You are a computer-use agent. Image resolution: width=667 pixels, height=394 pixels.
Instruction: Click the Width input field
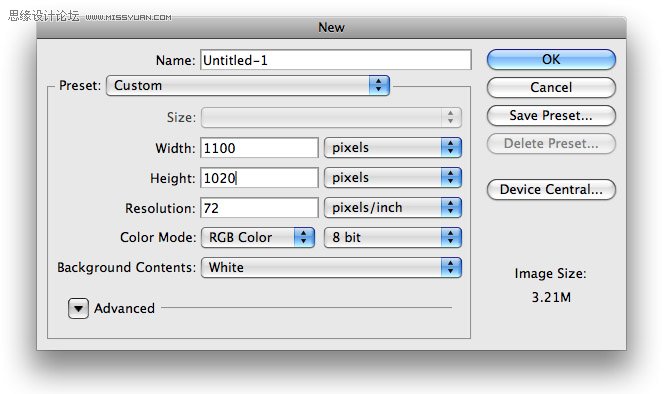(259, 148)
